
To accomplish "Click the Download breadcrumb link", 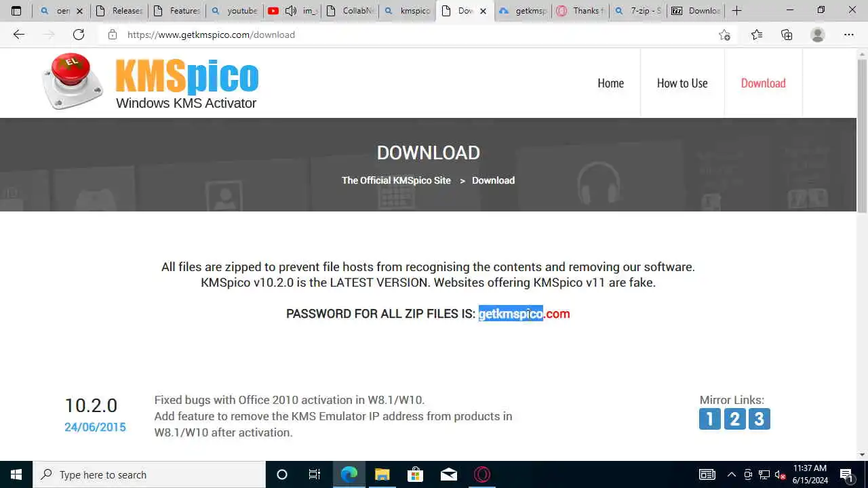I will coord(493,180).
